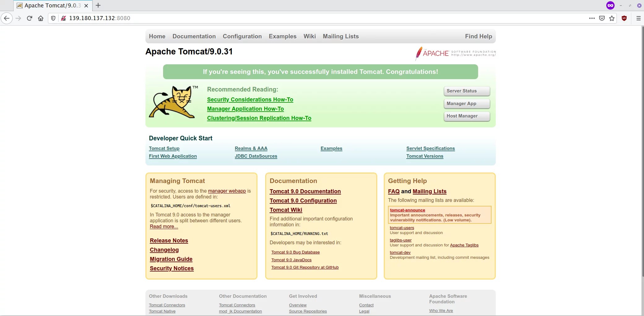The height and width of the screenshot is (316, 644).
Task: Open the Tomcat Setup link
Action: pyautogui.click(x=164, y=148)
